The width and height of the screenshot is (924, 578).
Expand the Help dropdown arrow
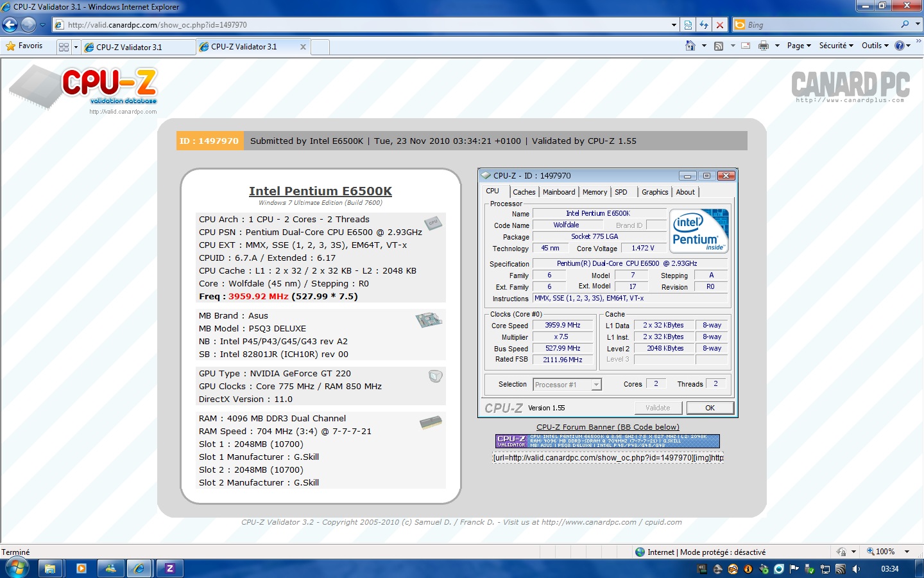pos(909,46)
